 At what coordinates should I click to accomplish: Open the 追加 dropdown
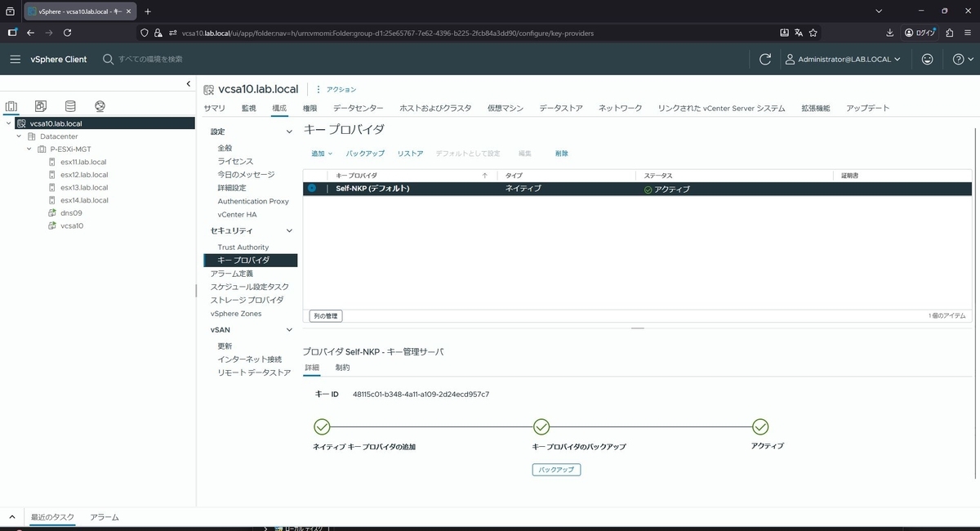point(322,154)
